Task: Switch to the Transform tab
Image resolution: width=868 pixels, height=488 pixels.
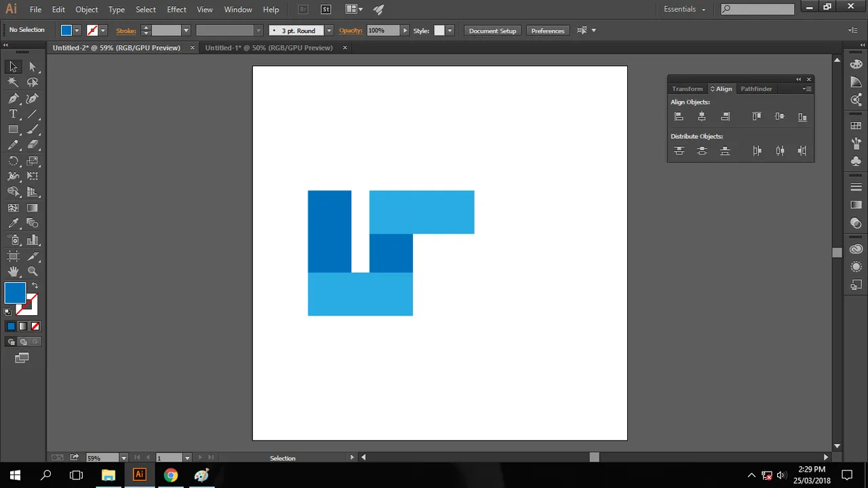Action: point(688,89)
